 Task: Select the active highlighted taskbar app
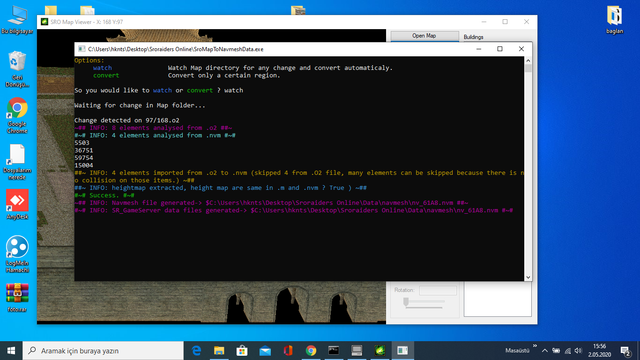pyautogui.click(x=402, y=351)
